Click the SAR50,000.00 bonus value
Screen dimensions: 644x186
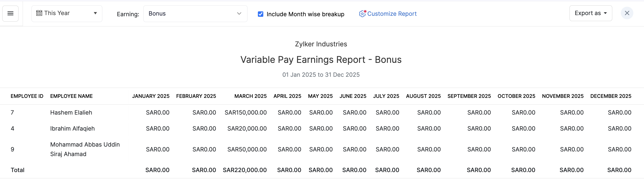pos(247,149)
